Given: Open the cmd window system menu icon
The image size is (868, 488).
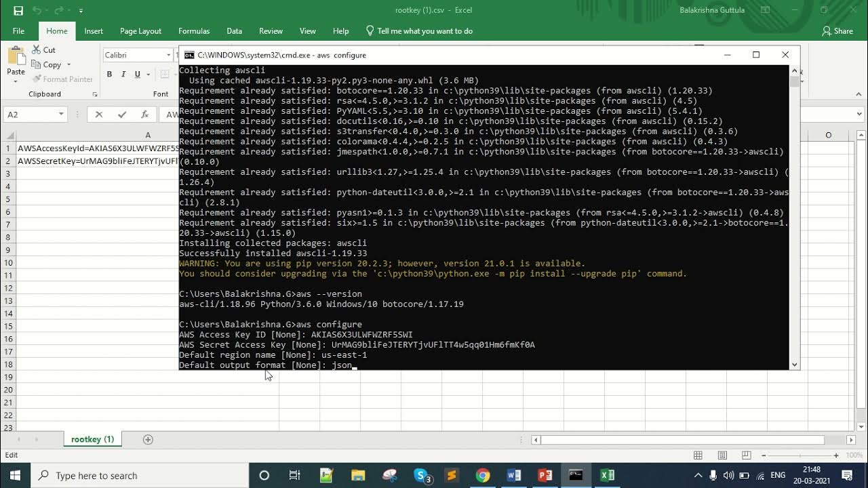Looking at the screenshot, I should point(189,55).
